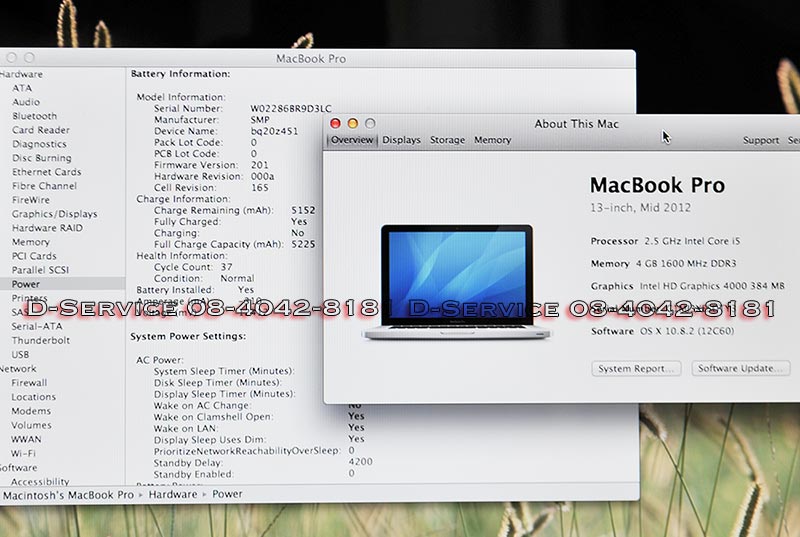
Task: Minimize the About This Mac window
Action: [353, 123]
